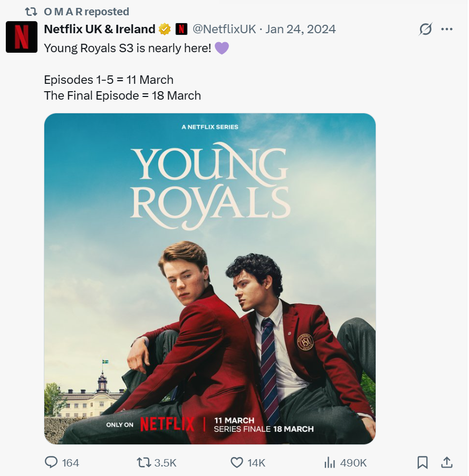Open the @NetflixUK handle link
469x476 pixels.
tap(224, 29)
